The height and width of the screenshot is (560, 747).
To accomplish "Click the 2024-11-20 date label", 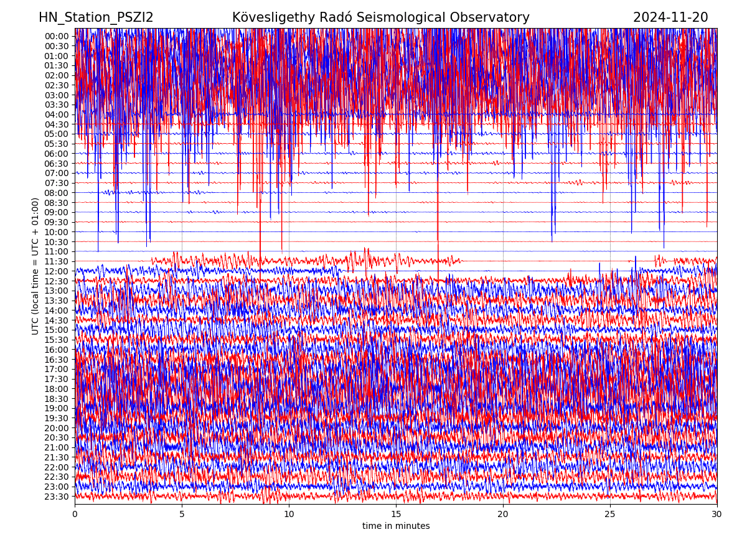I will click(x=670, y=17).
